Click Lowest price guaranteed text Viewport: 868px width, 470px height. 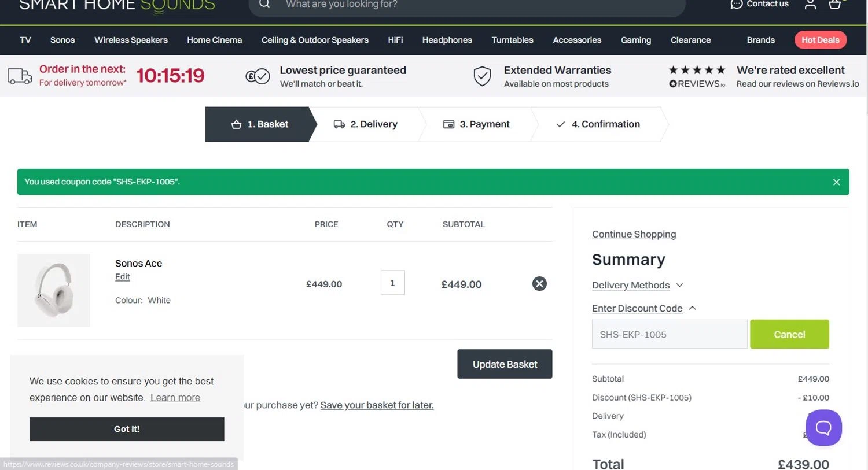click(343, 70)
